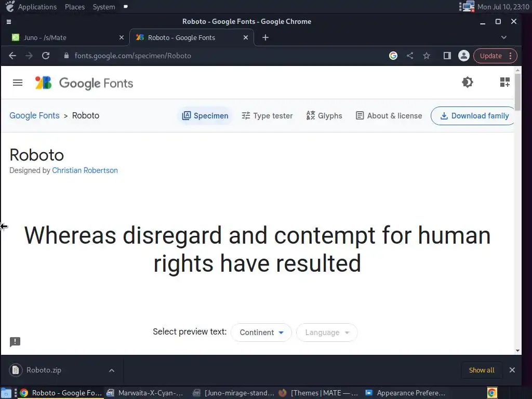Open Christian Robertson designer link
The image size is (532, 399).
click(x=85, y=170)
